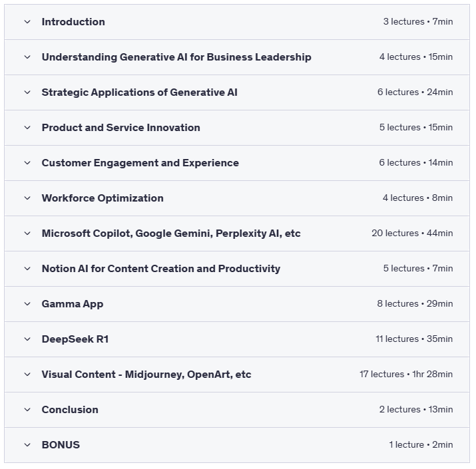Image resolution: width=476 pixels, height=469 pixels.
Task: Click the Conclusion section title text
Action: pyautogui.click(x=70, y=410)
